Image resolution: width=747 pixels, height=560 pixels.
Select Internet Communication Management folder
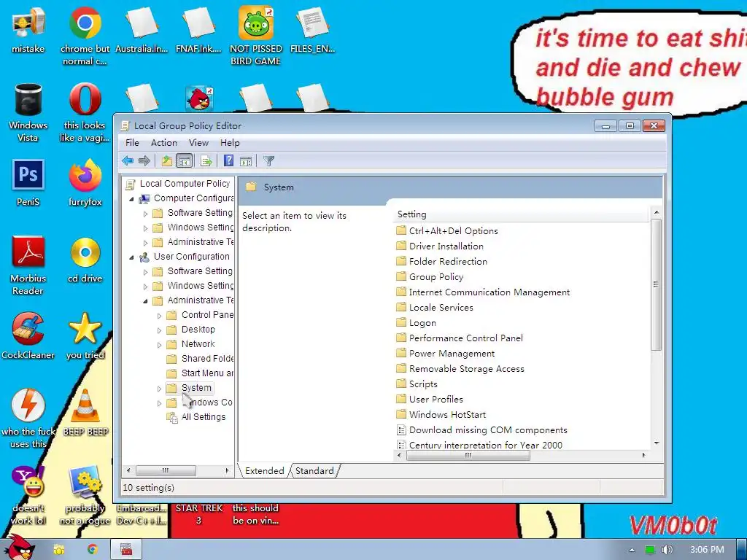(x=483, y=292)
